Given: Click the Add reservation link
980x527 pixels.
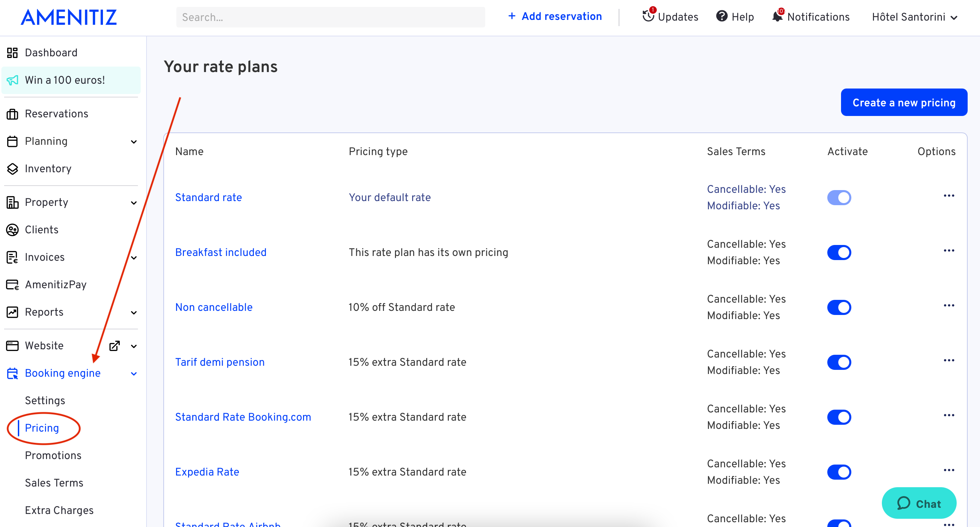Looking at the screenshot, I should click(x=555, y=16).
